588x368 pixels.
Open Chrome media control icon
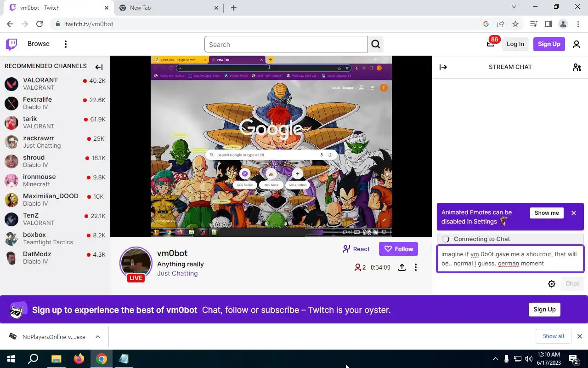pos(533,24)
